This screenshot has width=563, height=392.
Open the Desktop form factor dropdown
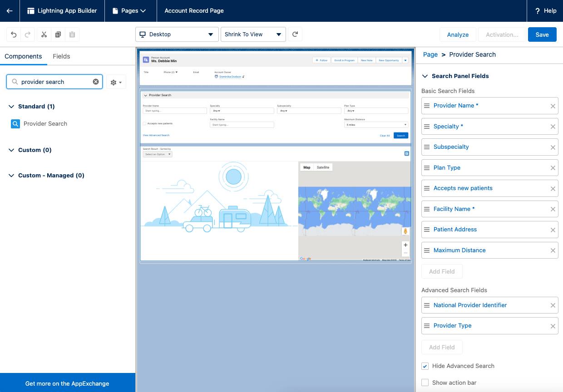pyautogui.click(x=177, y=34)
